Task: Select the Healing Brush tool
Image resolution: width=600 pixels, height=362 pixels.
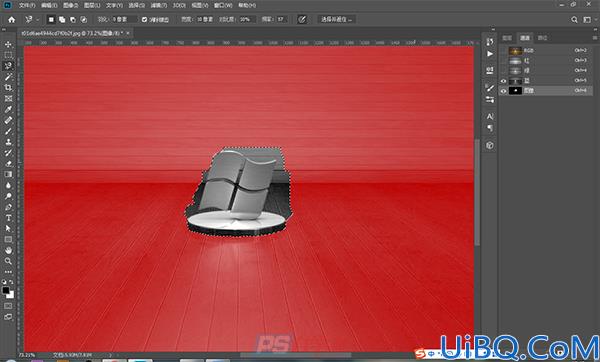Action: click(x=8, y=120)
